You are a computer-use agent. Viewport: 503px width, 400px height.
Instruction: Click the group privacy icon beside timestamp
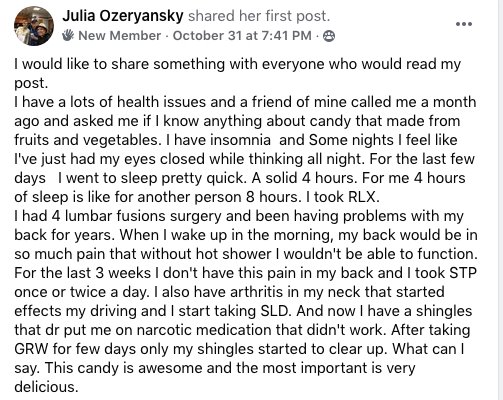point(329,36)
